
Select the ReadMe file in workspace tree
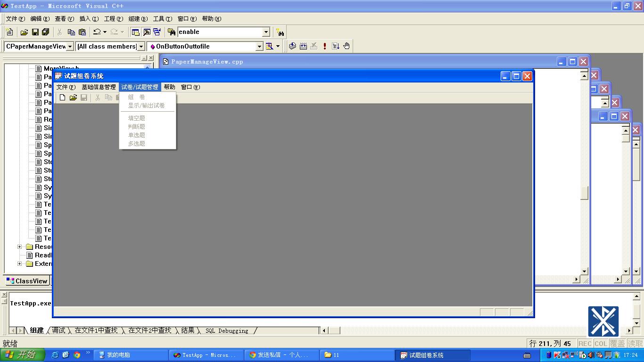39,255
